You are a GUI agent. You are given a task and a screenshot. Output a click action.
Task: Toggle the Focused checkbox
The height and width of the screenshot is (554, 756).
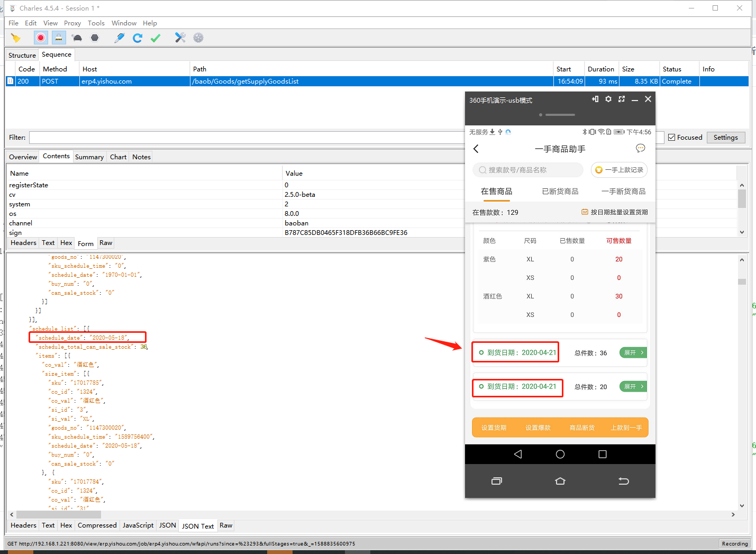coord(672,137)
